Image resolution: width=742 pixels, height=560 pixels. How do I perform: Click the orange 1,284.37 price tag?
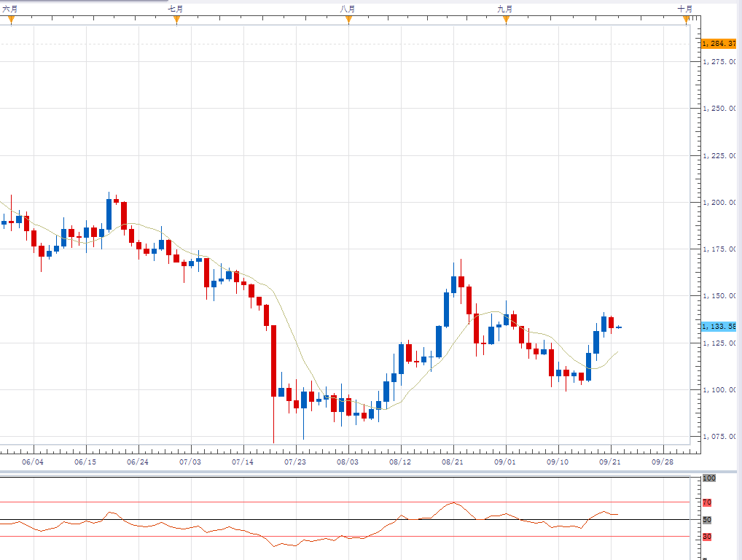tap(719, 44)
